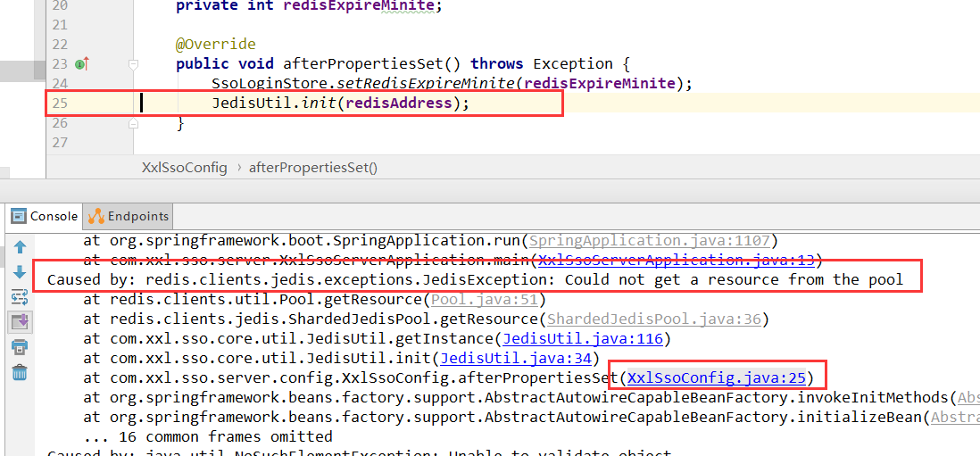This screenshot has height=456, width=980.
Task: Open the ShardedJedisPool.java:36 link
Action: 653,319
